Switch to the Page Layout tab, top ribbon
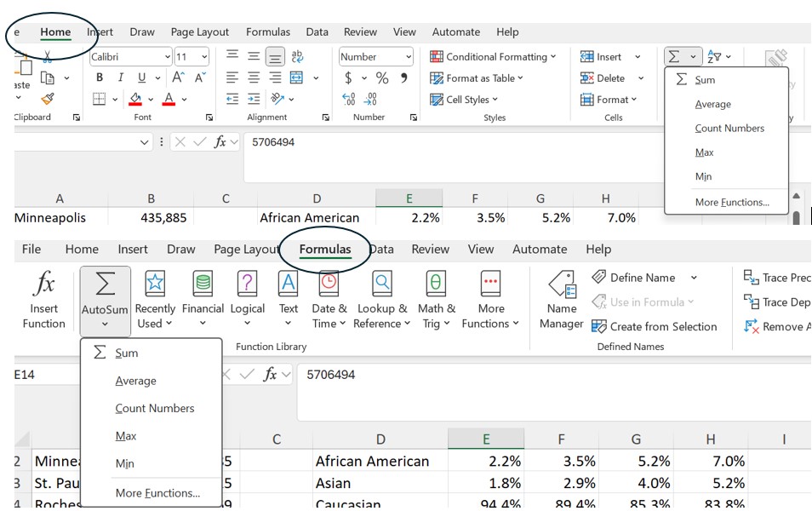812x511 pixels. [x=200, y=32]
